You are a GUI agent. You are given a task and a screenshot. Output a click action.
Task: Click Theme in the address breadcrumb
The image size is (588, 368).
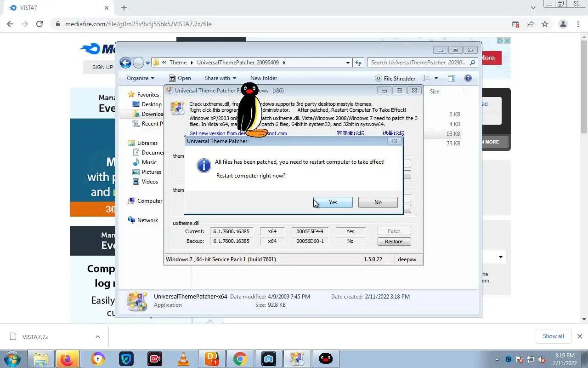(x=178, y=63)
